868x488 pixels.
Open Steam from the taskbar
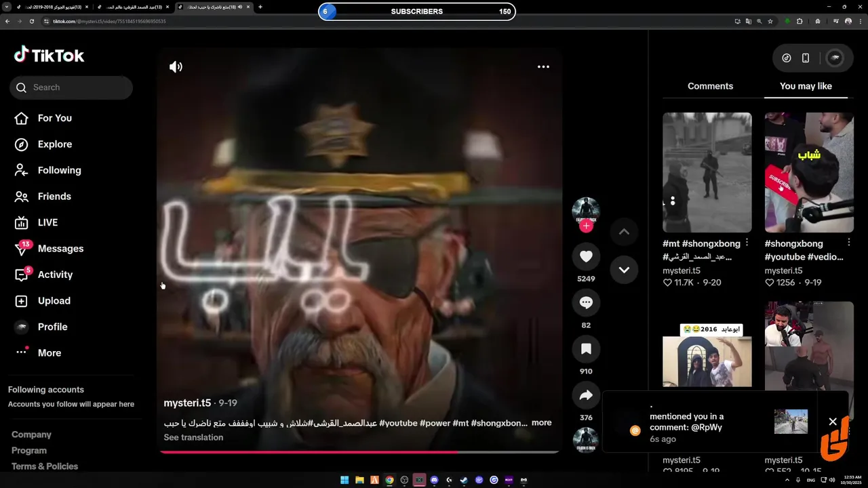pos(464,480)
